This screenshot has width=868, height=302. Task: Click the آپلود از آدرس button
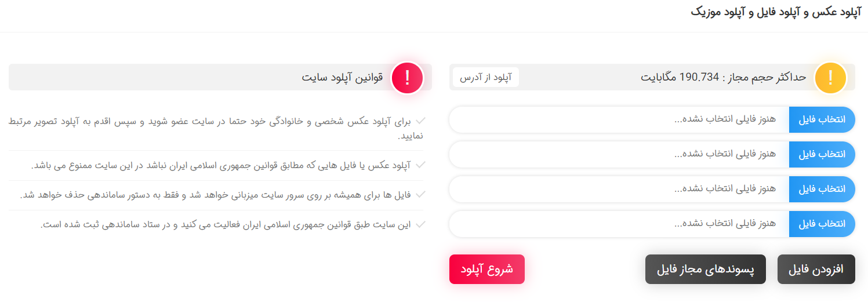pos(486,77)
